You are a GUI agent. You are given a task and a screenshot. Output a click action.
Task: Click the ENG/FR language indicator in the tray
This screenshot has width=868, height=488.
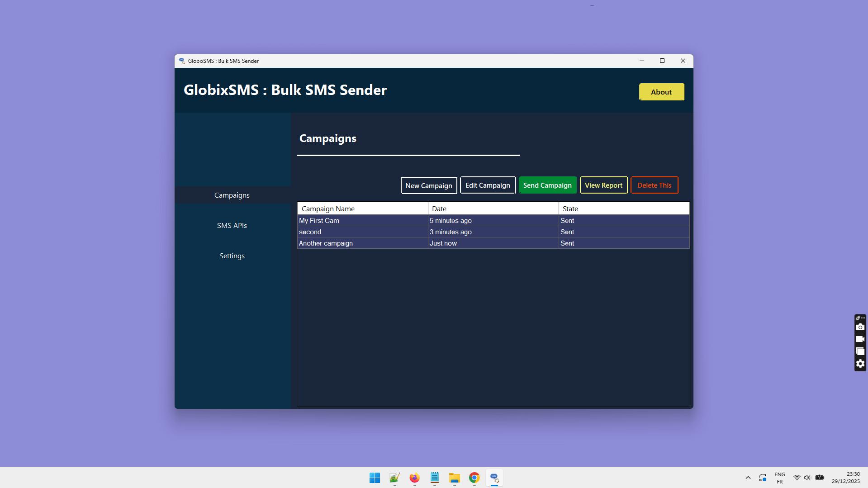(x=779, y=478)
